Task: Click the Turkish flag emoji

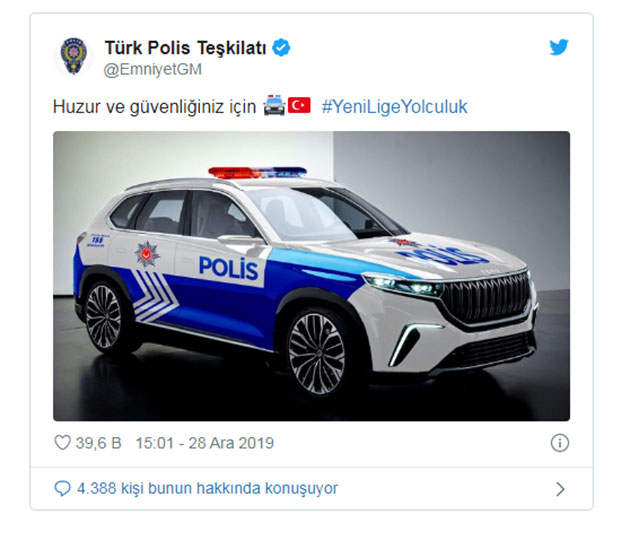Action: (299, 105)
